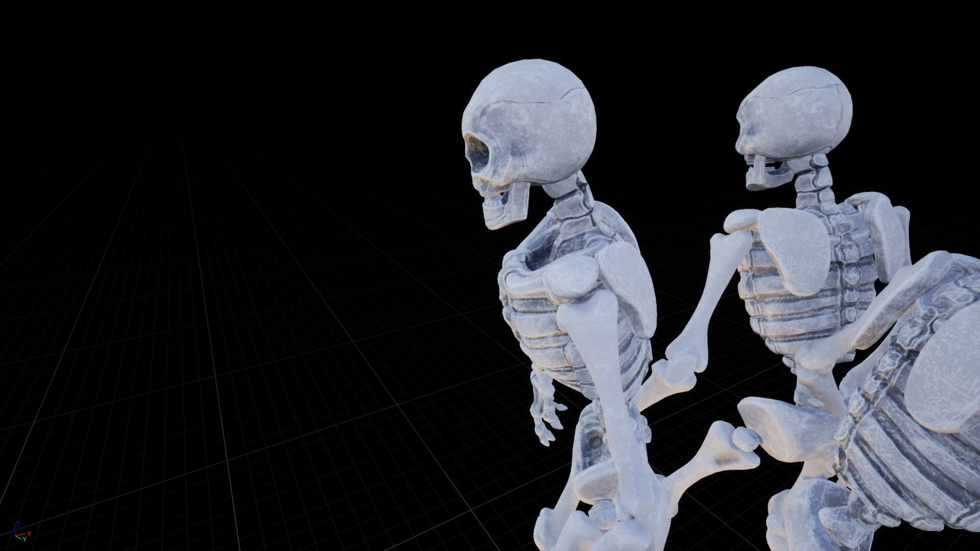
Task: Click the green Y axis gizmo label
Action: pos(24,539)
